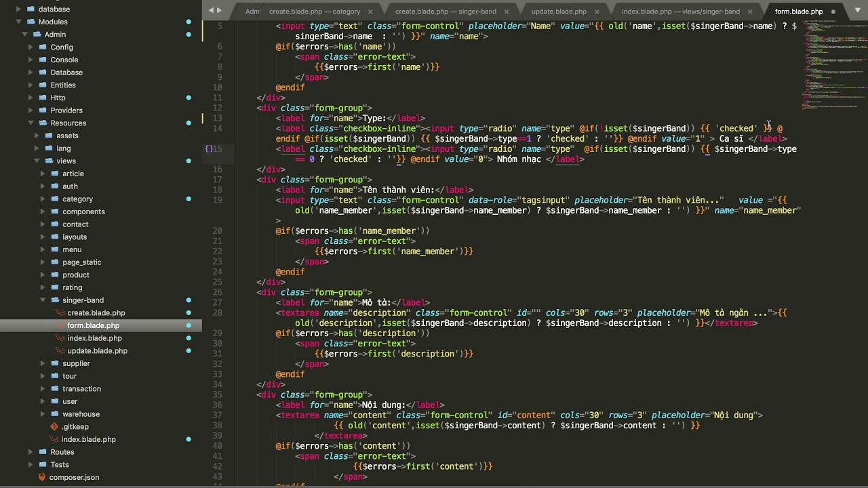Click the Http folder icon
The height and width of the screenshot is (488, 868).
tap(43, 98)
